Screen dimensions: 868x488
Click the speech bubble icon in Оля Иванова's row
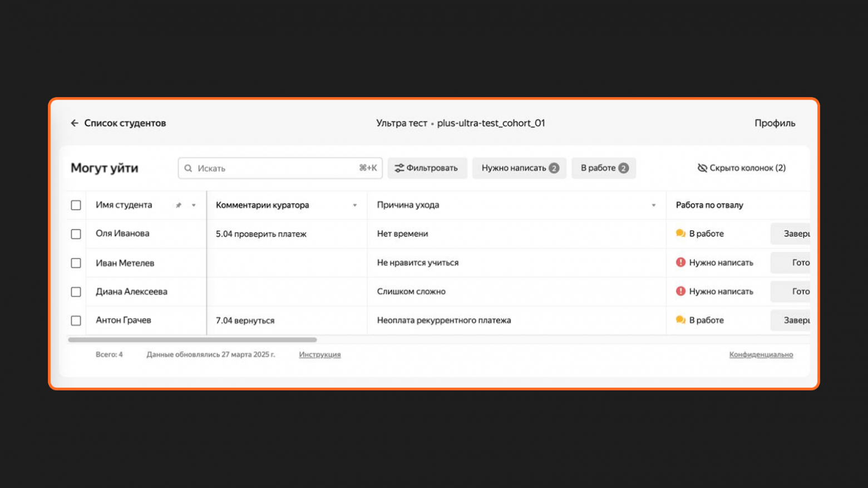tap(680, 233)
